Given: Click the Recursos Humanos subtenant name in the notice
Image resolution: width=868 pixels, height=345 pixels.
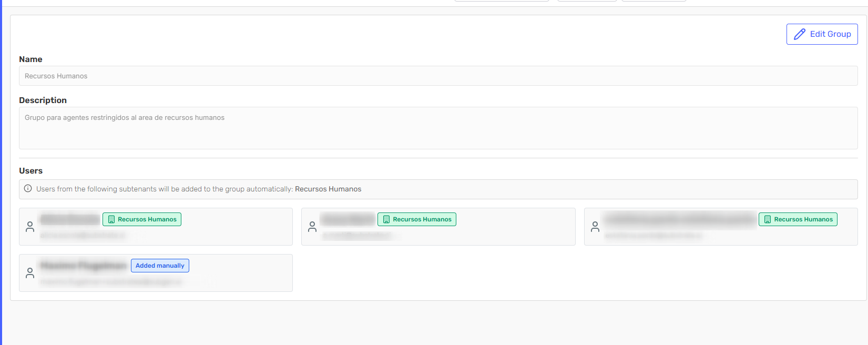Looking at the screenshot, I should tap(328, 189).
